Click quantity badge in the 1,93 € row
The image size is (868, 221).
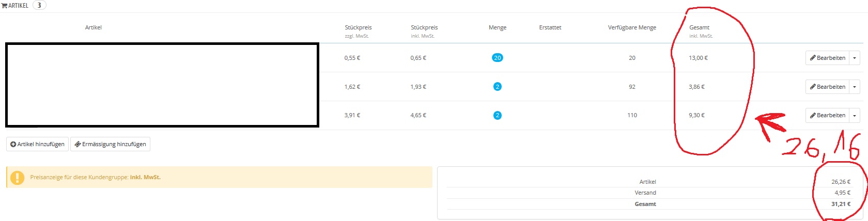tap(497, 87)
